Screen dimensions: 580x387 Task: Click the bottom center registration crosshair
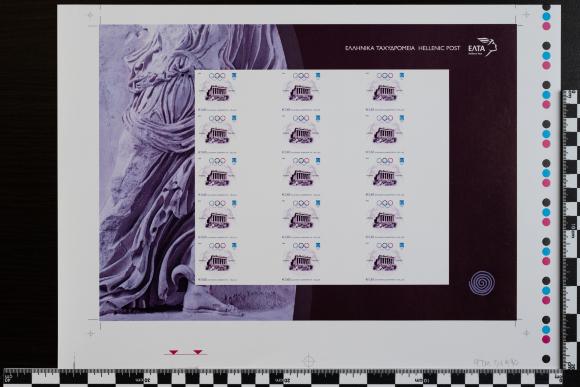(x=308, y=360)
